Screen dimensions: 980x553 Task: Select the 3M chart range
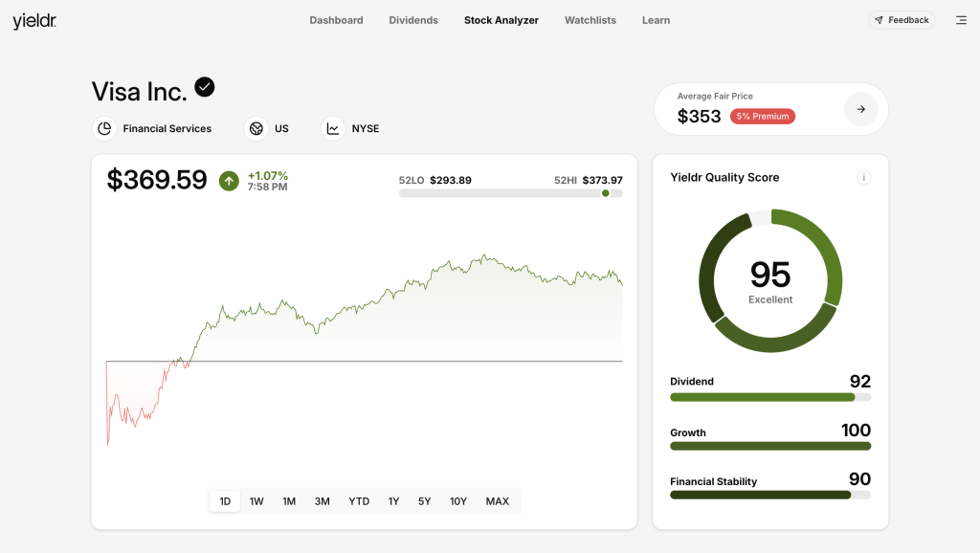[322, 501]
